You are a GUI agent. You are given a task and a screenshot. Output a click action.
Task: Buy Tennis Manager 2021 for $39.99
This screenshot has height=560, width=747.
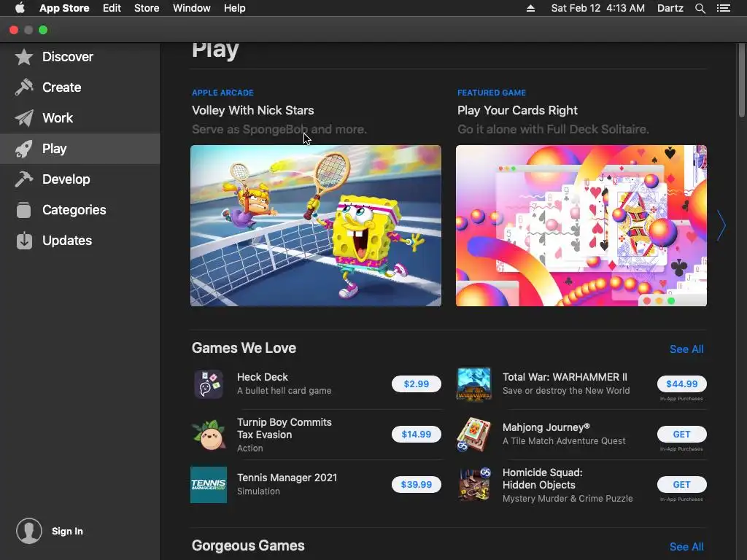[417, 485]
